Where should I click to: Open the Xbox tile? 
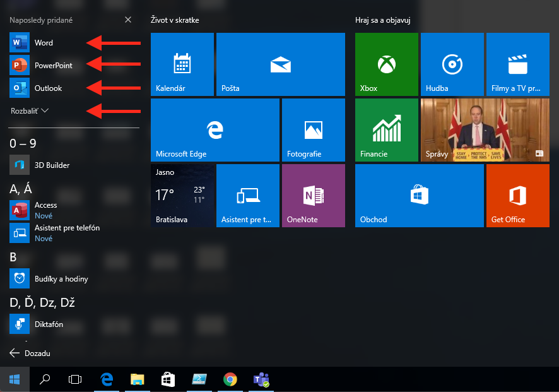[386, 64]
